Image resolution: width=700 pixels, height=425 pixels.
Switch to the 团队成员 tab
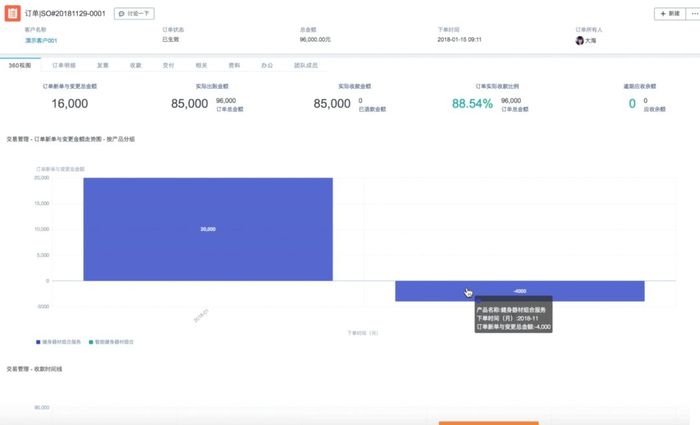point(306,65)
